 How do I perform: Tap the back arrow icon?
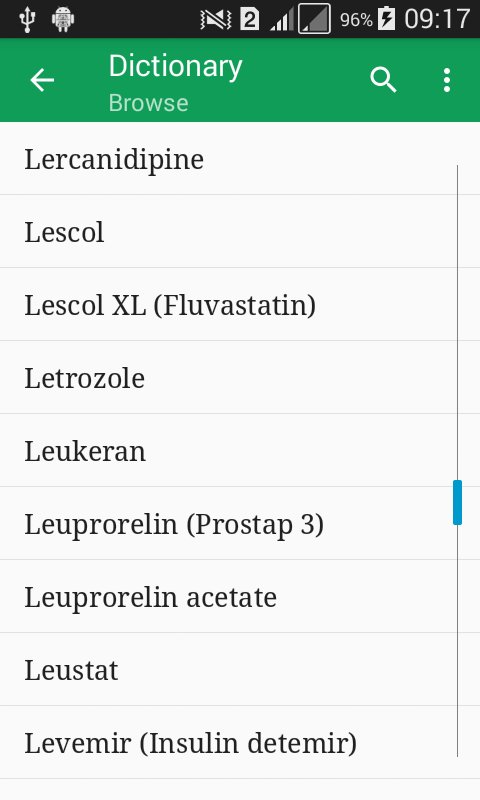42,80
